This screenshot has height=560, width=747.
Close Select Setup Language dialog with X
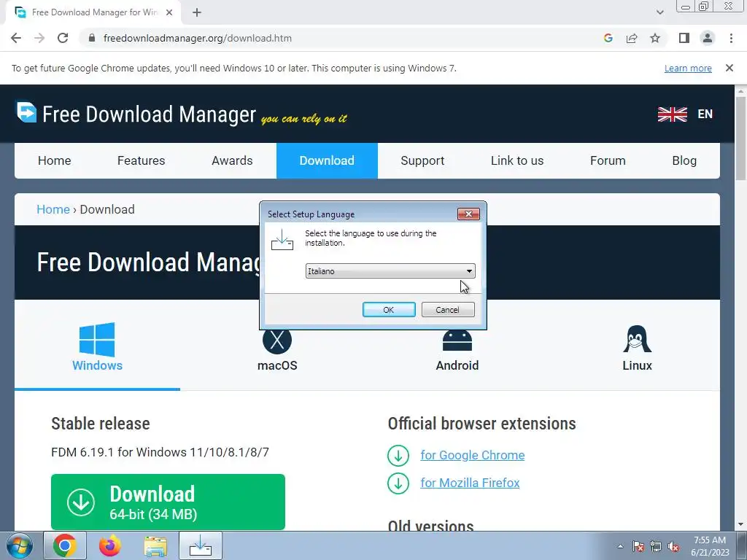point(468,214)
